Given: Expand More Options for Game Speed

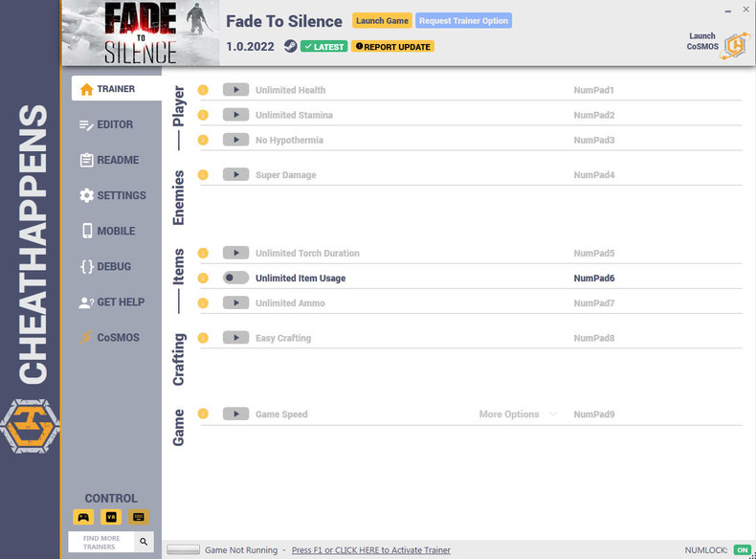Looking at the screenshot, I should click(518, 414).
